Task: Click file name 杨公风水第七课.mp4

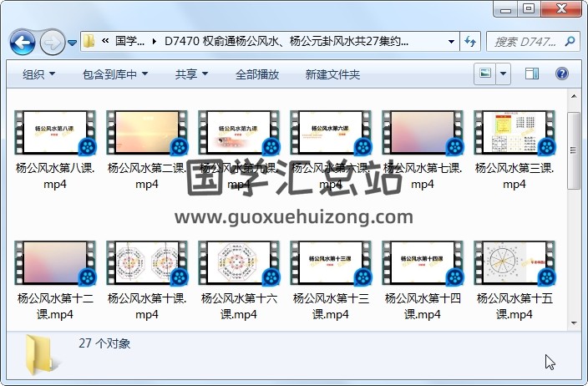Action: pos(423,176)
